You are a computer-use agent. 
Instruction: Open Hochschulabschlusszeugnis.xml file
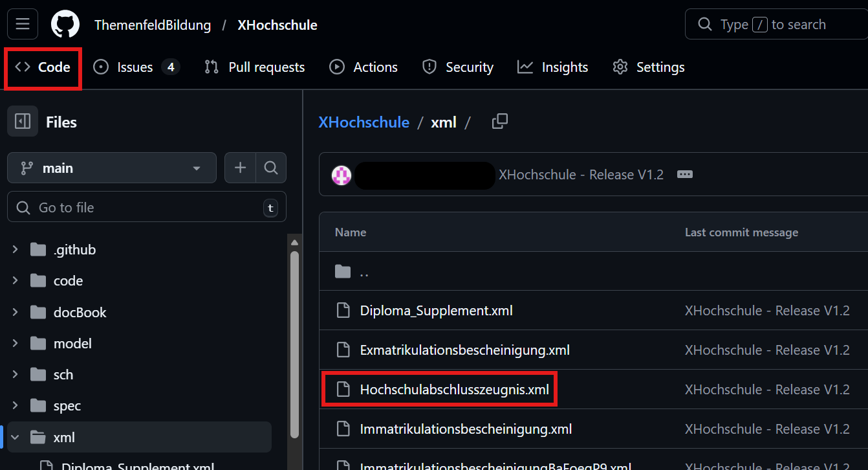454,390
